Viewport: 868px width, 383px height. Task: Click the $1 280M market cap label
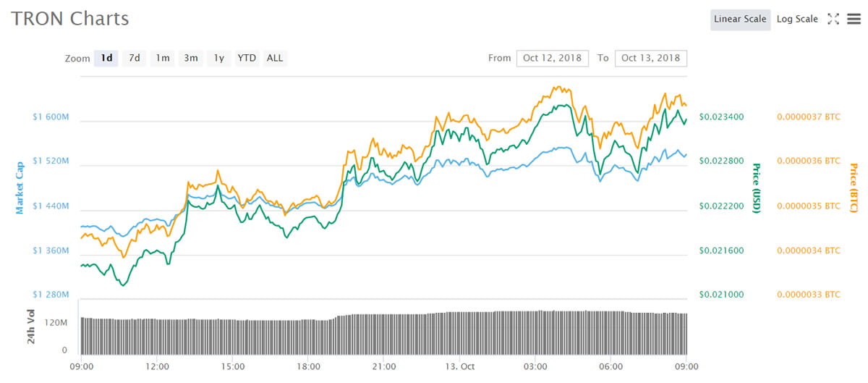[51, 295]
